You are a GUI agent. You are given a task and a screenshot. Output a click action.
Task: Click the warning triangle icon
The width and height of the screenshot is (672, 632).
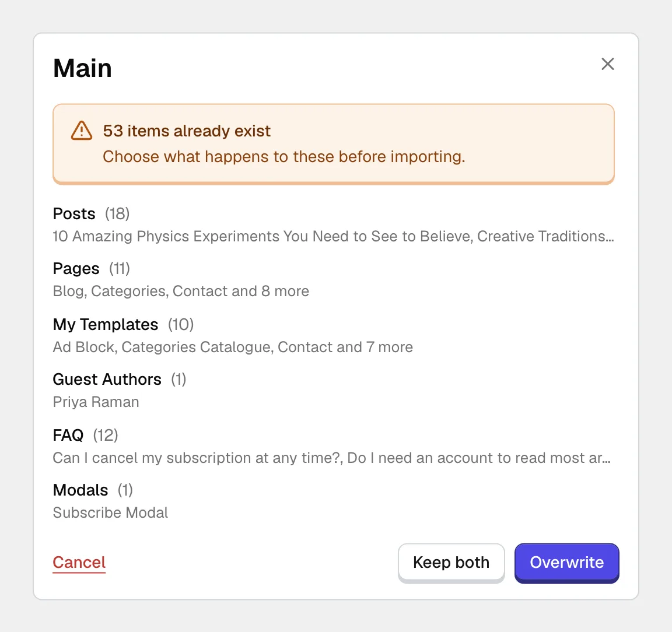click(82, 131)
